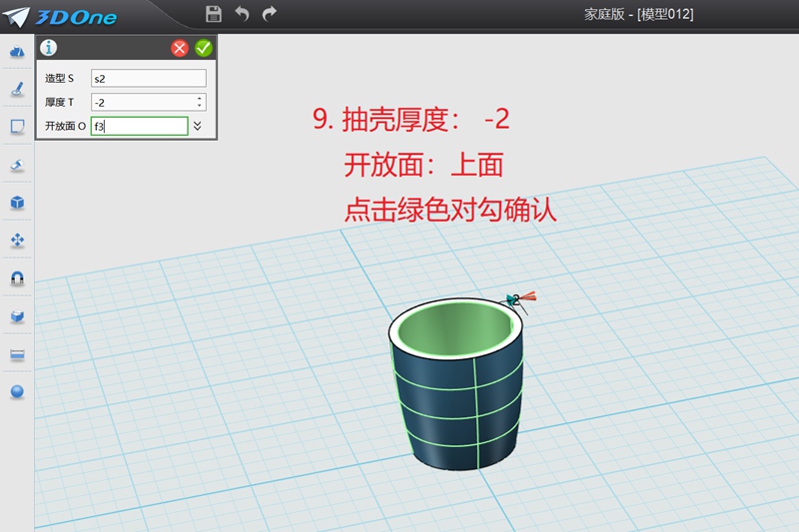Redo the last undone action

click(269, 14)
